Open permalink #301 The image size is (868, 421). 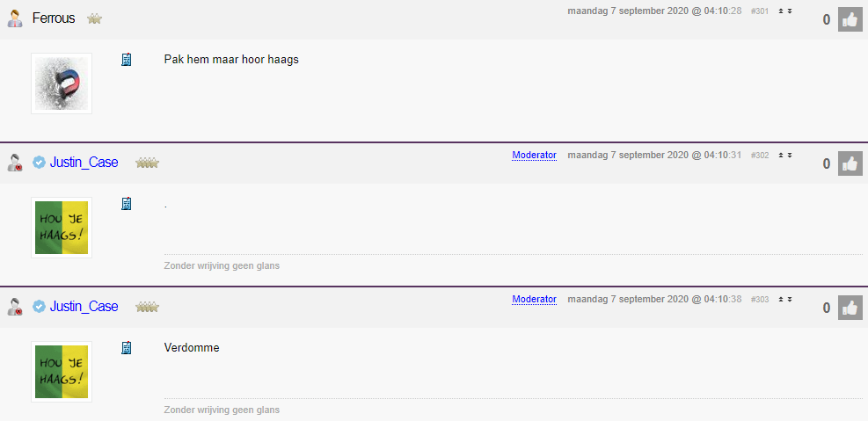point(760,11)
